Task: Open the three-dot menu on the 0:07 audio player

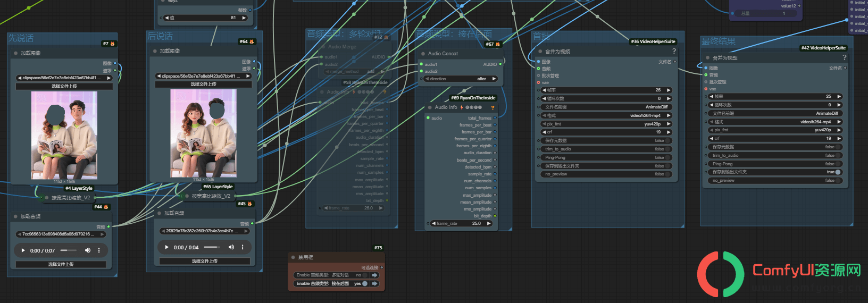Action: (x=99, y=250)
